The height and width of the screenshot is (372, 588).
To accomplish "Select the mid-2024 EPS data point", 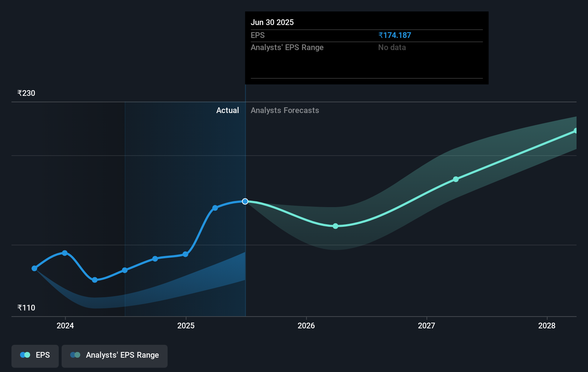I will (x=124, y=270).
